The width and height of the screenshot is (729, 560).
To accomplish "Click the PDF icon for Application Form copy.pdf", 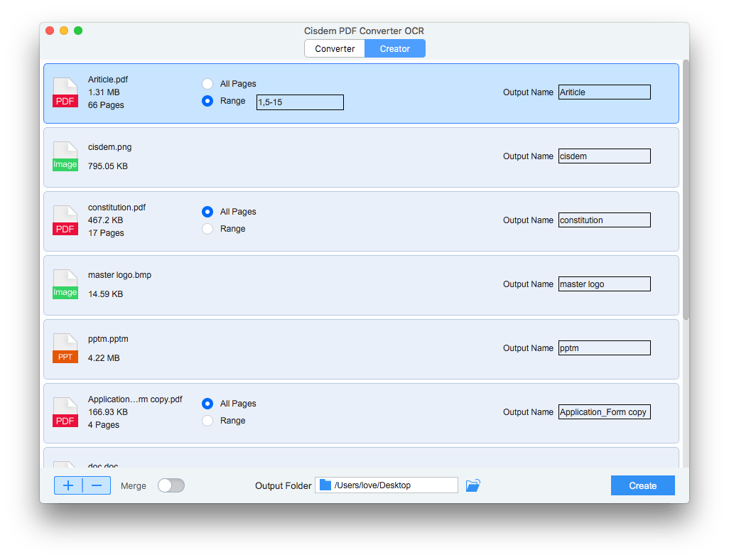I will (x=65, y=412).
